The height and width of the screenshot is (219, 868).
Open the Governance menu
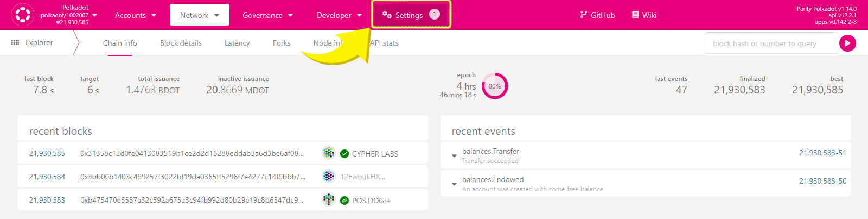tap(268, 15)
